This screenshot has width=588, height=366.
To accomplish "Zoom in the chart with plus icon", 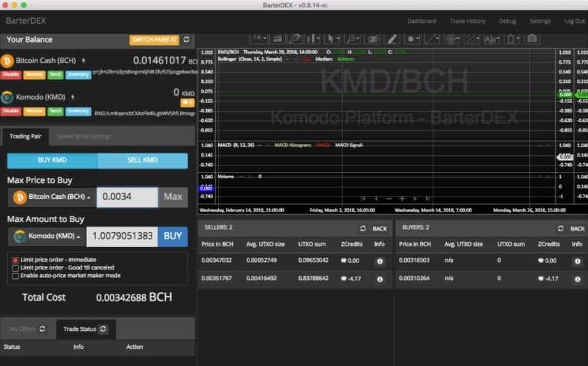I will click(x=402, y=199).
